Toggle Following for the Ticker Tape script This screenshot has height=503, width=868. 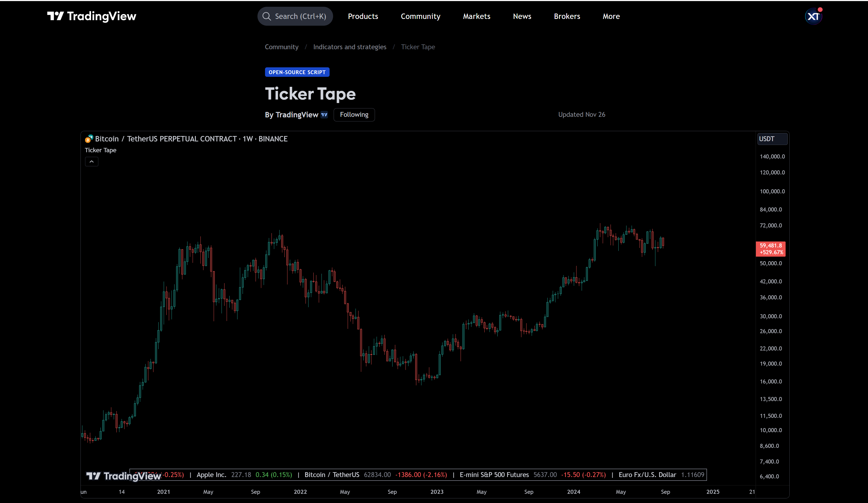[x=354, y=114]
